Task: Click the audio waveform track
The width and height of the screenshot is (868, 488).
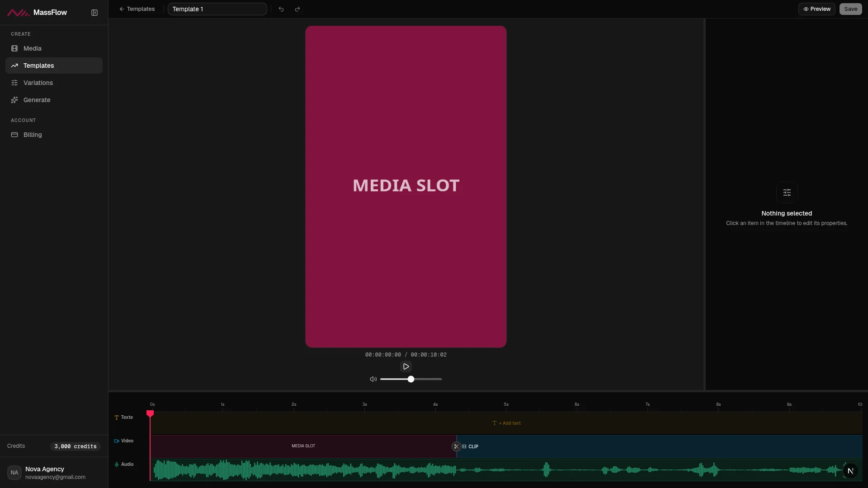Action: pos(506,470)
